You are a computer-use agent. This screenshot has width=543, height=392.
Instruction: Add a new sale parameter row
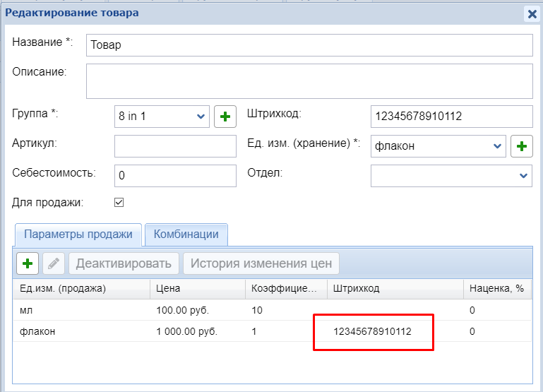point(28,263)
